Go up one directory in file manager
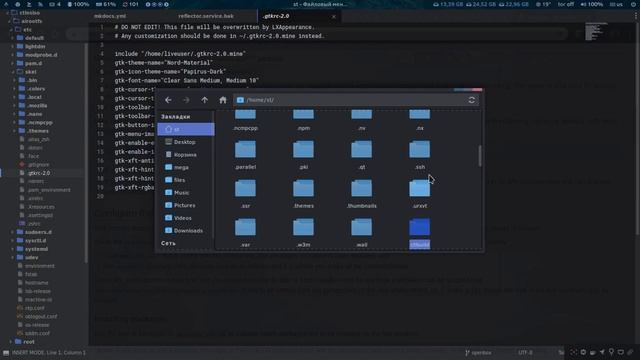The image size is (640, 360). click(x=204, y=100)
